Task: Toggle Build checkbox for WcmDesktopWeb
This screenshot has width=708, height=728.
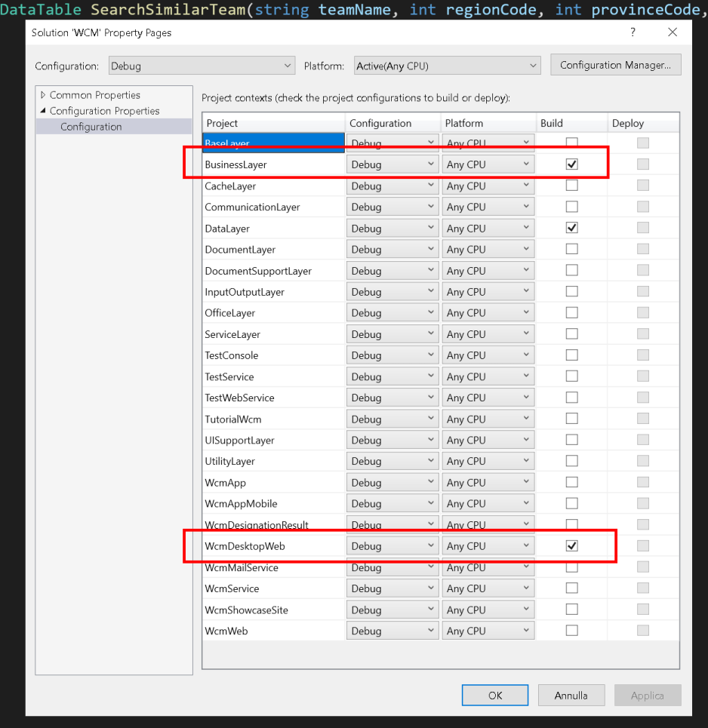Action: 572,545
